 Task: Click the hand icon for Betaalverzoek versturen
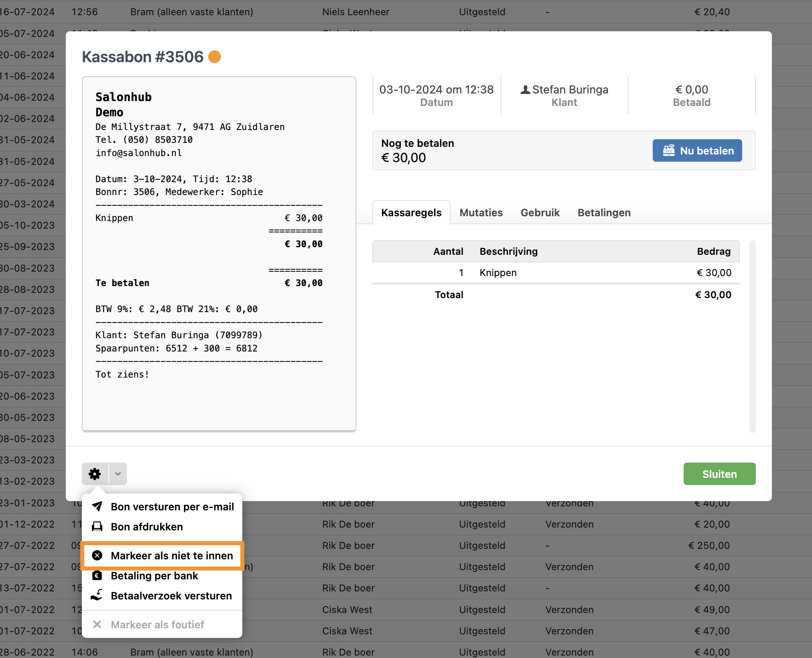point(97,595)
